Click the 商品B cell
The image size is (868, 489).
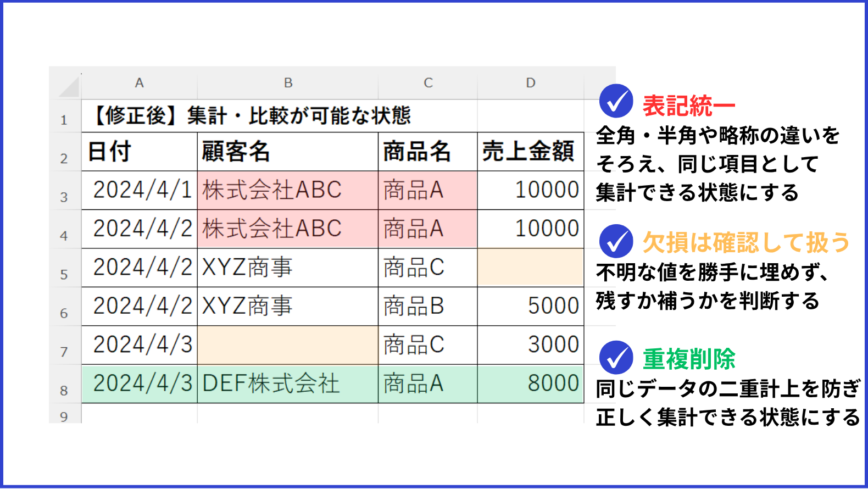(x=428, y=307)
